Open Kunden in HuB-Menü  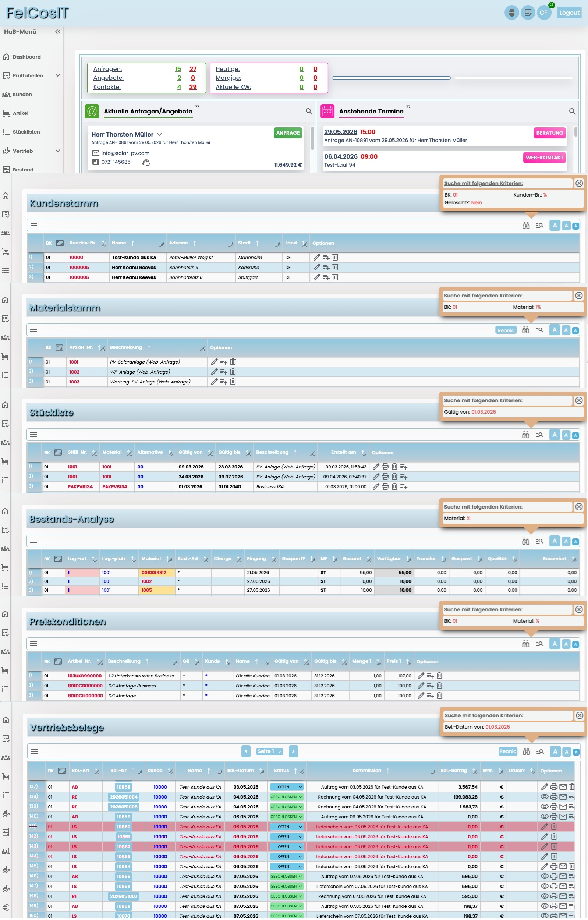[x=22, y=94]
